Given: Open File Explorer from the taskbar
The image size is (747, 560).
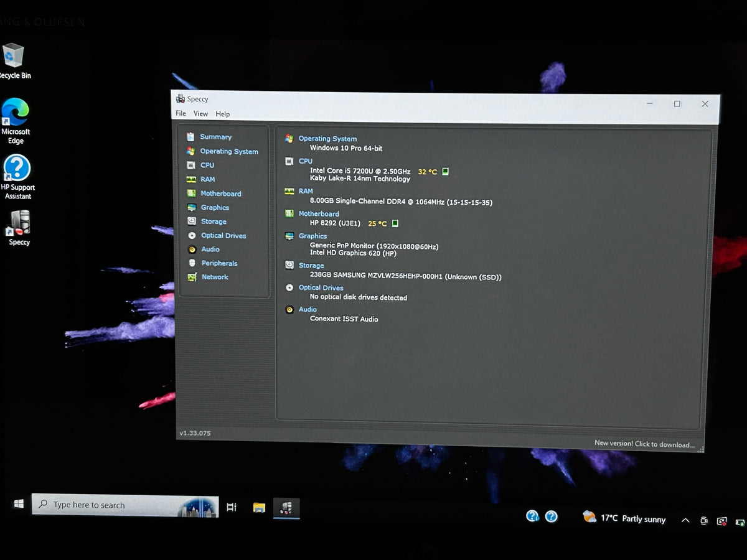Looking at the screenshot, I should point(259,508).
